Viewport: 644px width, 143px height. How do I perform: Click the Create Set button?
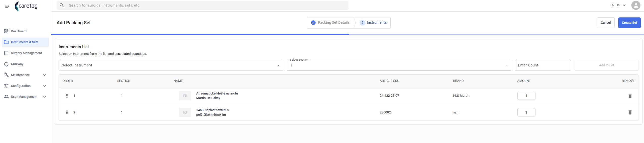coord(629,23)
